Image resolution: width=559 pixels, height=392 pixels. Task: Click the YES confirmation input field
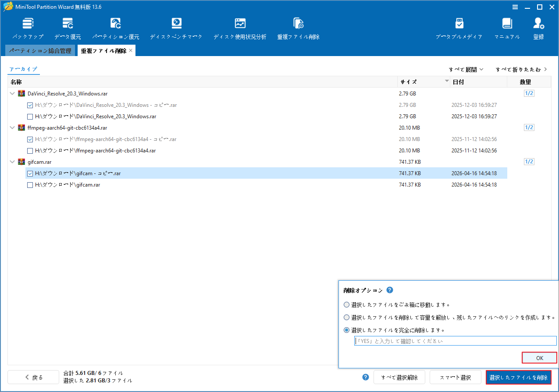tap(456, 341)
